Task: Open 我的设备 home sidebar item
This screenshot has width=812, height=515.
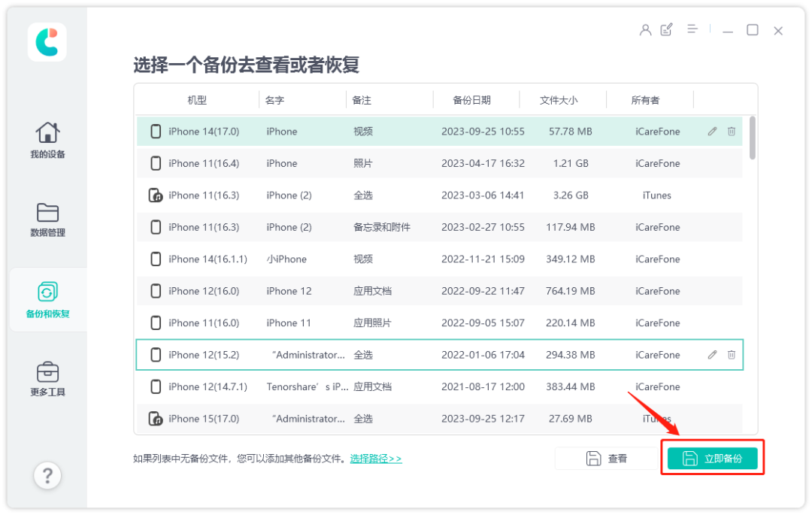Action: click(x=47, y=140)
